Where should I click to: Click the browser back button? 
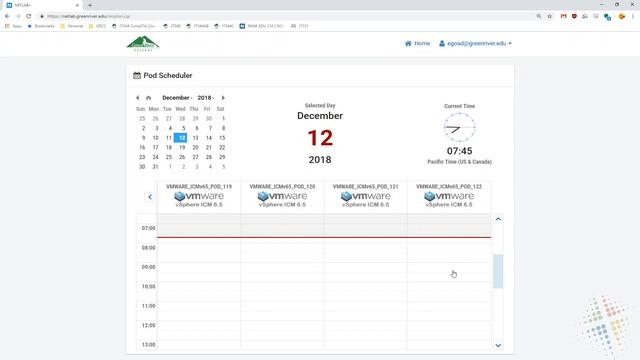(7, 16)
